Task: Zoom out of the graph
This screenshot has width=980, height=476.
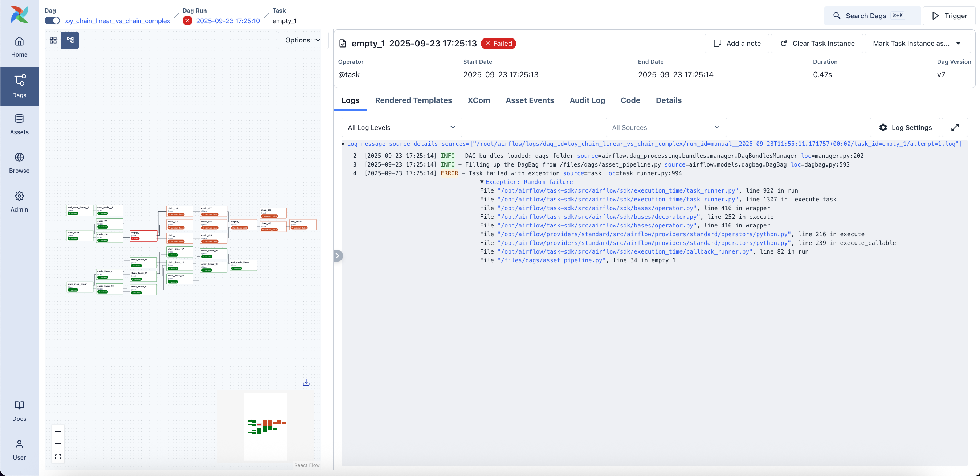Action: 58,444
